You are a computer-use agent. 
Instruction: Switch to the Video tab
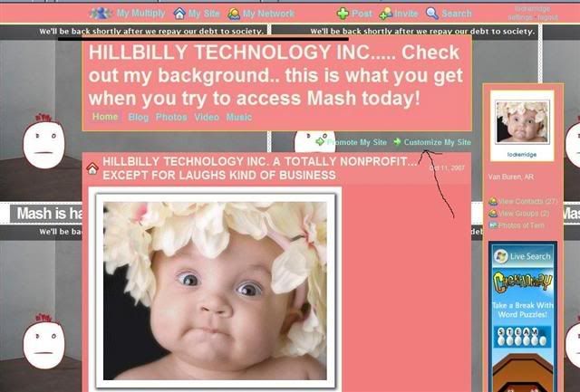(x=207, y=117)
